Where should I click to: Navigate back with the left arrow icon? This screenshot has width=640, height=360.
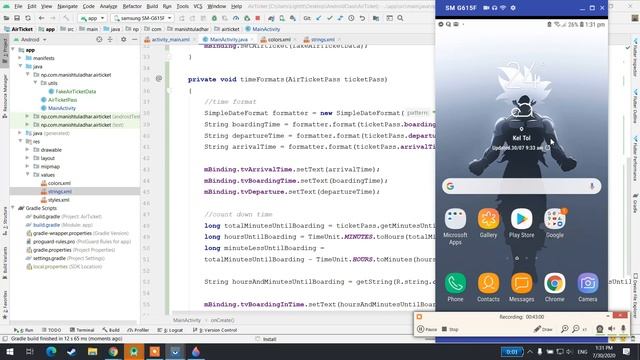click(x=41, y=18)
